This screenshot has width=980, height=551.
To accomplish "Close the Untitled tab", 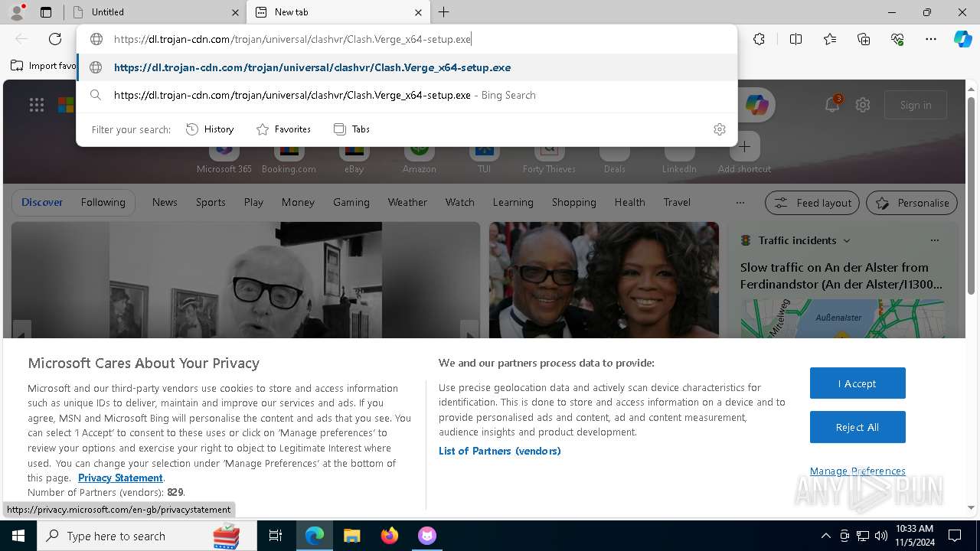I will [x=235, y=12].
